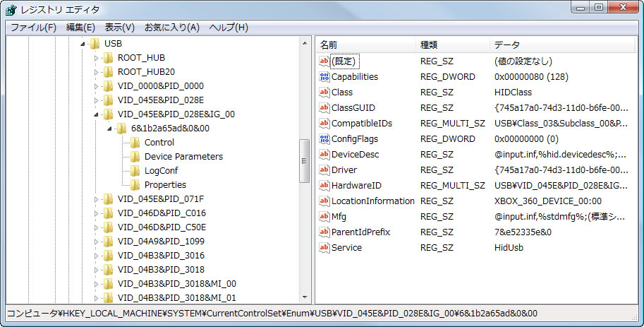
Task: Open the ヘルプ(H) menu
Action: point(229,28)
